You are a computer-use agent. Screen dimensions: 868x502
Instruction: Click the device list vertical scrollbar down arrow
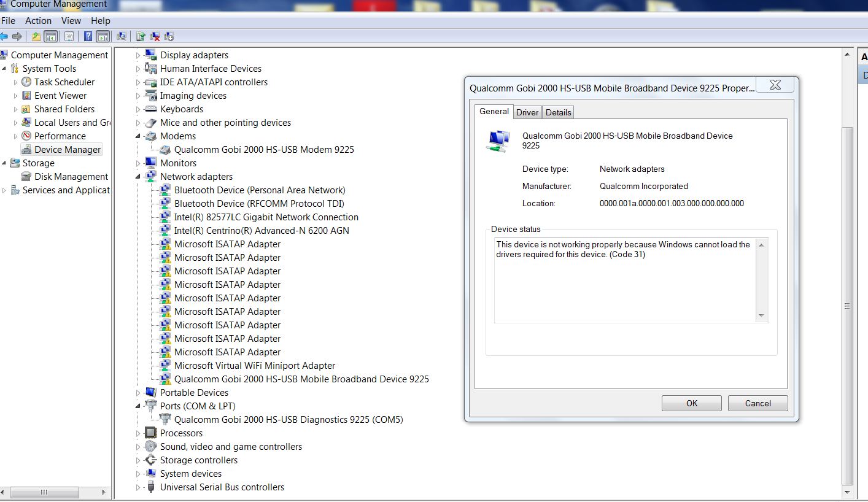pyautogui.click(x=847, y=492)
